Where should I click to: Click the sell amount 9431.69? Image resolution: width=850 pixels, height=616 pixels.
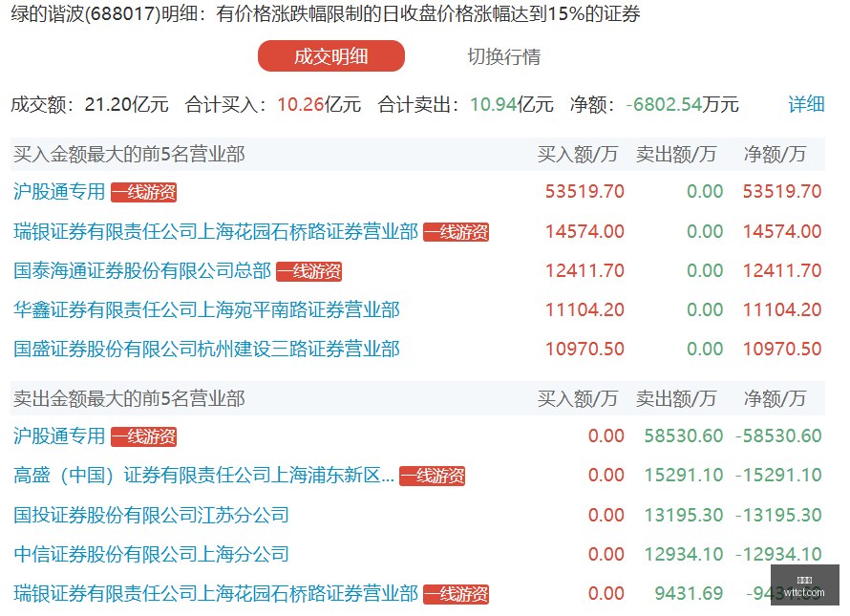point(689,593)
